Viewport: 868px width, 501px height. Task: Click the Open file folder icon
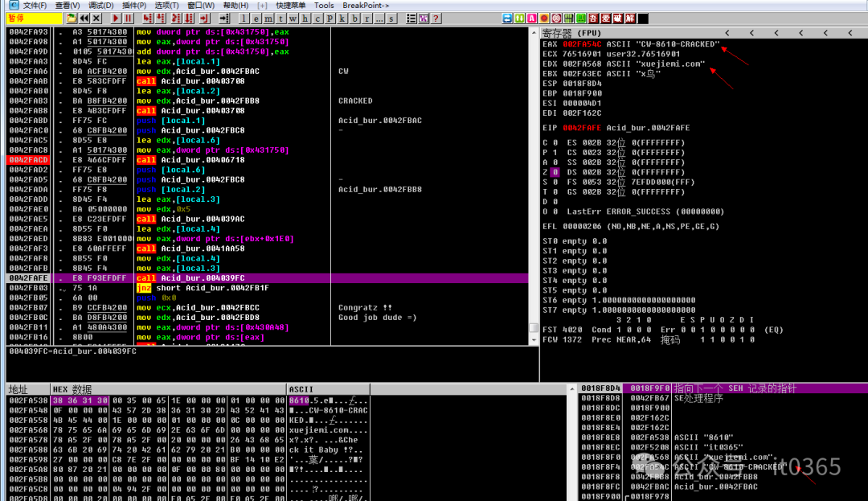(x=71, y=18)
